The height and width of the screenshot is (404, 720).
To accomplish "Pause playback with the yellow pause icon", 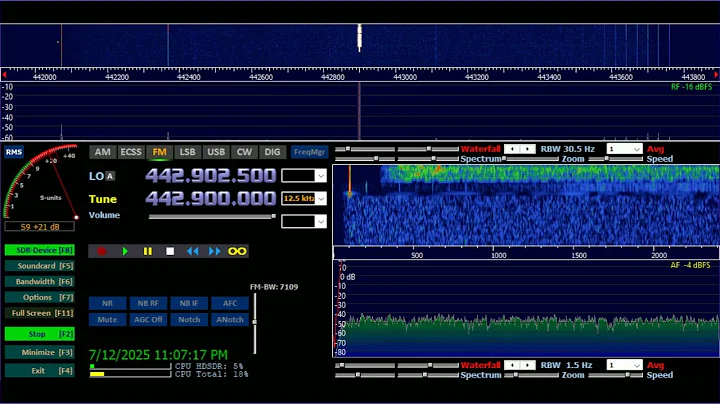I will coord(147,251).
